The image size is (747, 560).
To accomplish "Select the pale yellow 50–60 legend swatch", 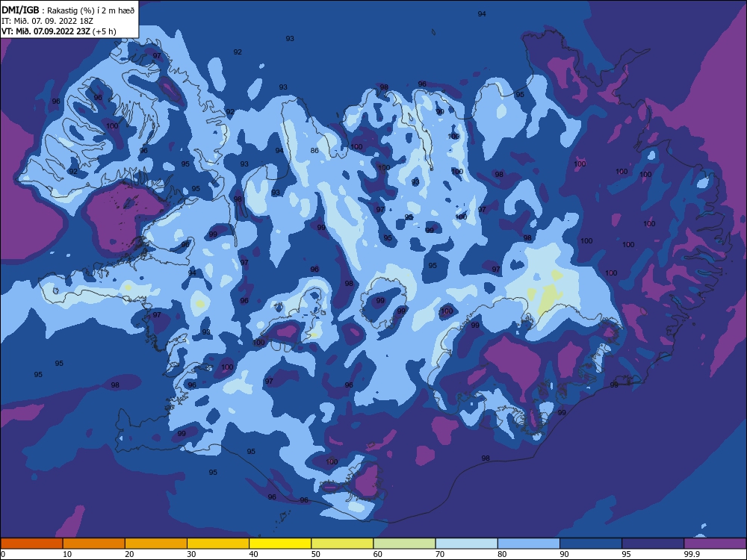I will click(x=342, y=544).
